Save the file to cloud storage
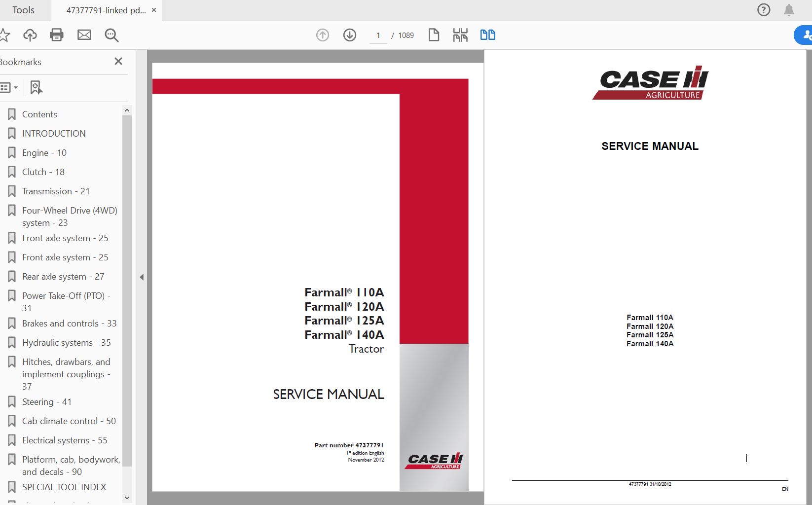This screenshot has width=812, height=505. pyautogui.click(x=30, y=35)
